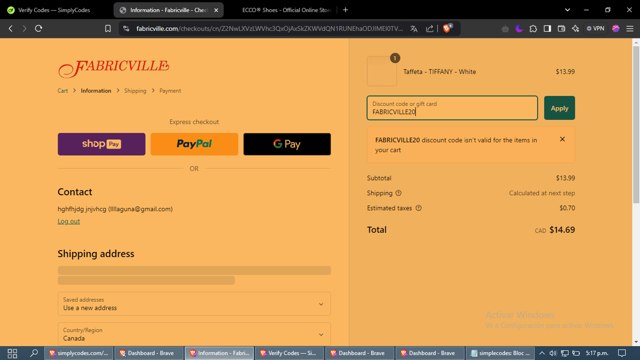Check out with PayPal
This screenshot has height=360, width=640.
click(x=194, y=144)
